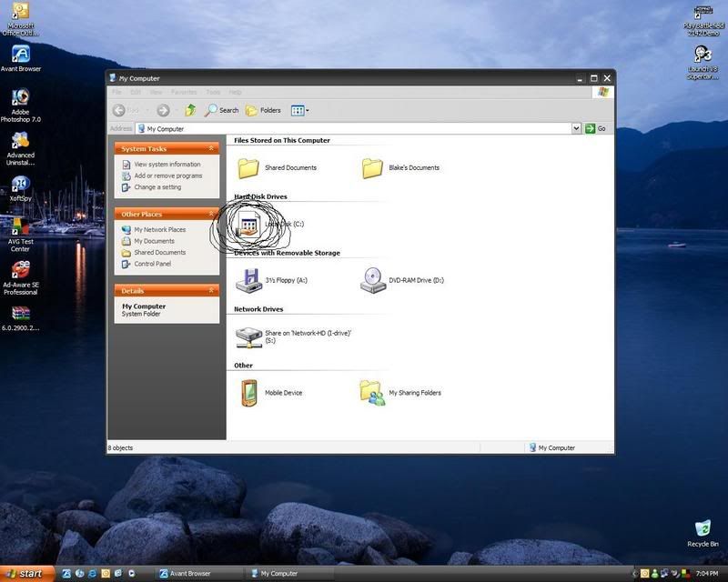Click the Search toolbar button
The height and width of the screenshot is (582, 728).
click(x=221, y=110)
